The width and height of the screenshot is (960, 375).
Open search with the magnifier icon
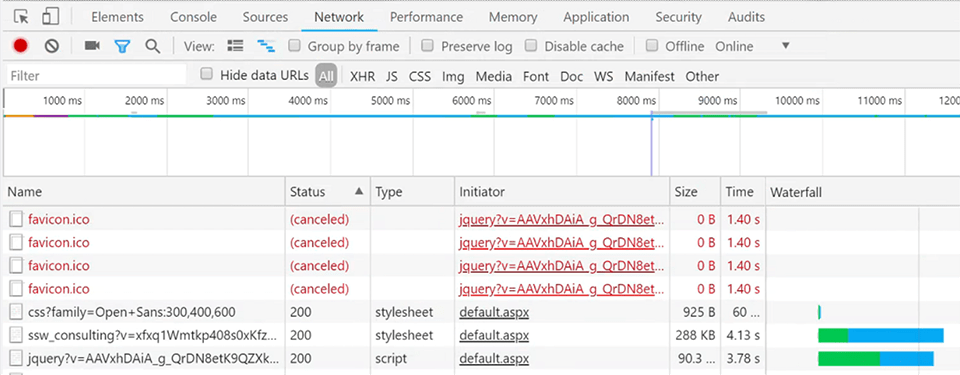[x=152, y=46]
